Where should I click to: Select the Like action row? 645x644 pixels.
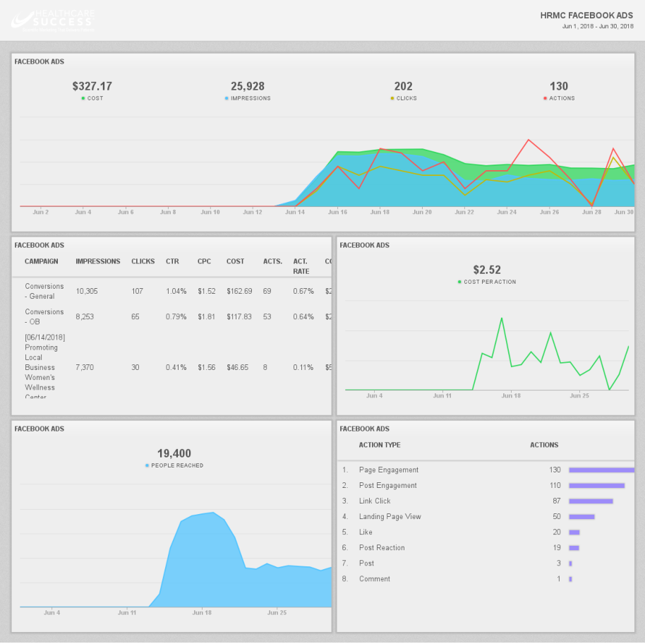[486, 532]
